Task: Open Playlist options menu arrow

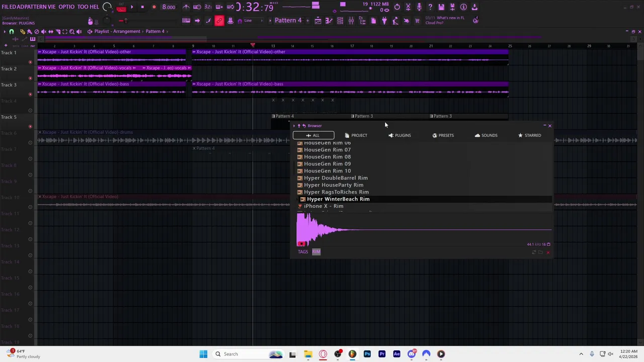Action: point(5,32)
